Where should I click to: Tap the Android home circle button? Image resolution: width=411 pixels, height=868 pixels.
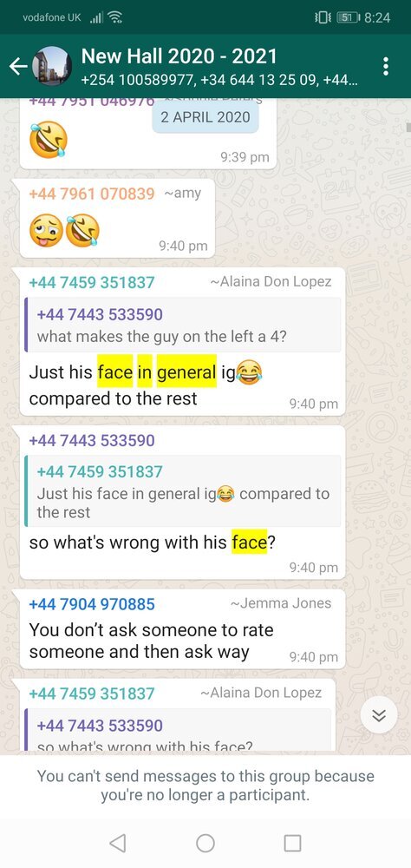pos(205,843)
